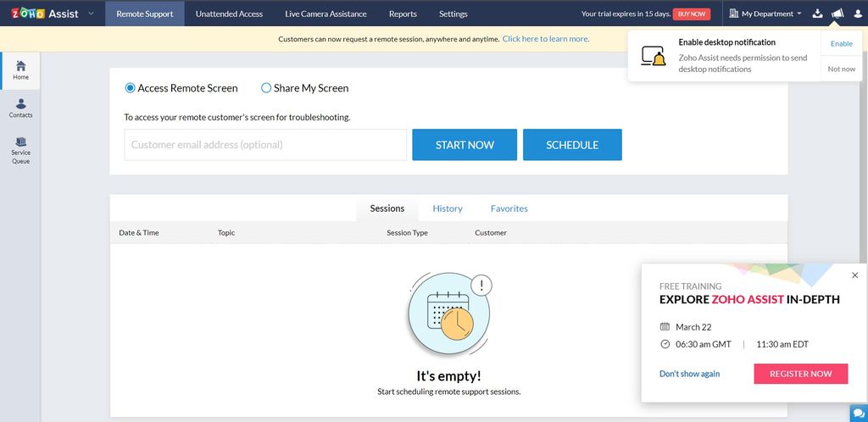
Task: Open Contacts in the sidebar
Action: [20, 108]
